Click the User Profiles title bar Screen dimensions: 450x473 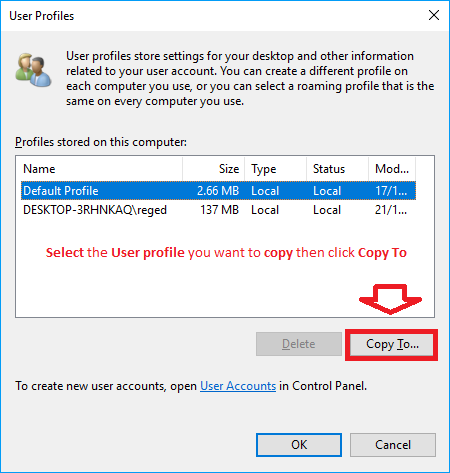click(x=213, y=16)
